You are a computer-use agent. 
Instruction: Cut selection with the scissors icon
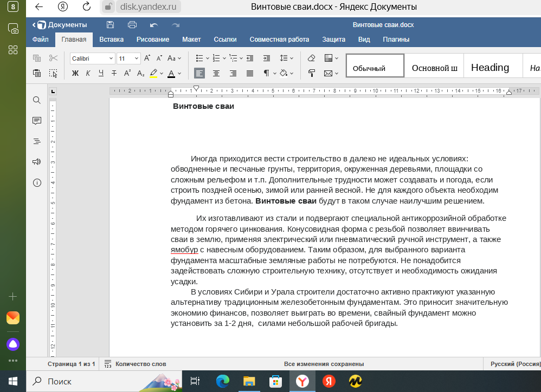click(x=53, y=58)
